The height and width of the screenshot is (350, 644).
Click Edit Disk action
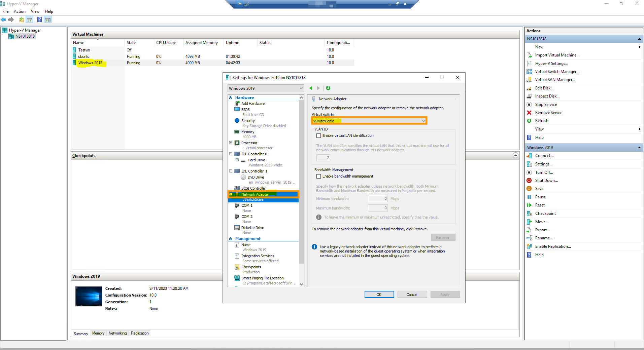coord(544,88)
